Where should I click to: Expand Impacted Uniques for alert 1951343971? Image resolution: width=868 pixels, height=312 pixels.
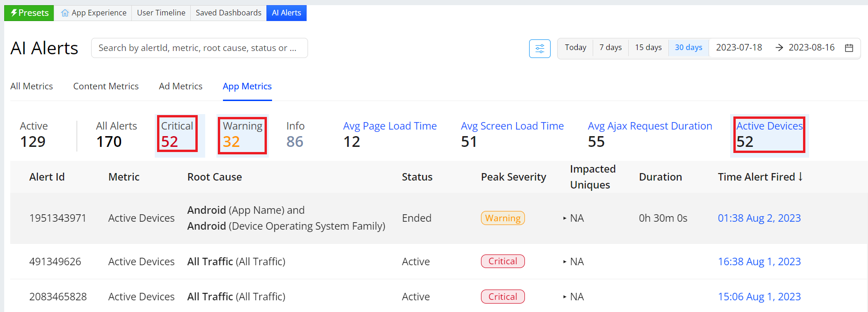[x=565, y=218]
